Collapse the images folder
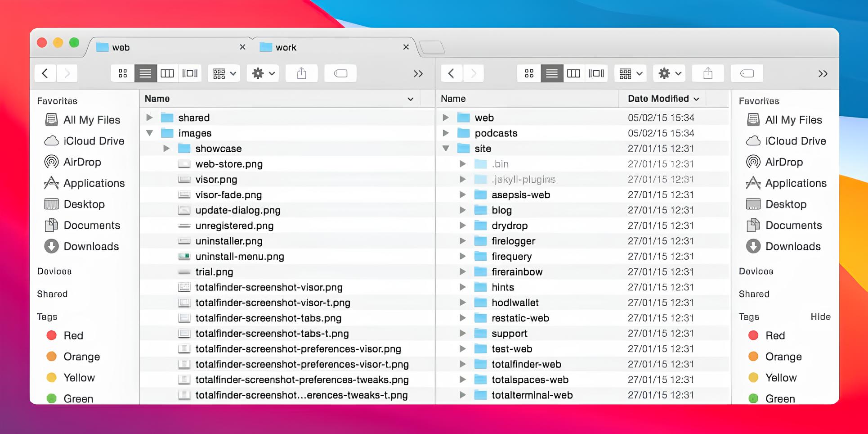The height and width of the screenshot is (434, 868). pyautogui.click(x=150, y=133)
